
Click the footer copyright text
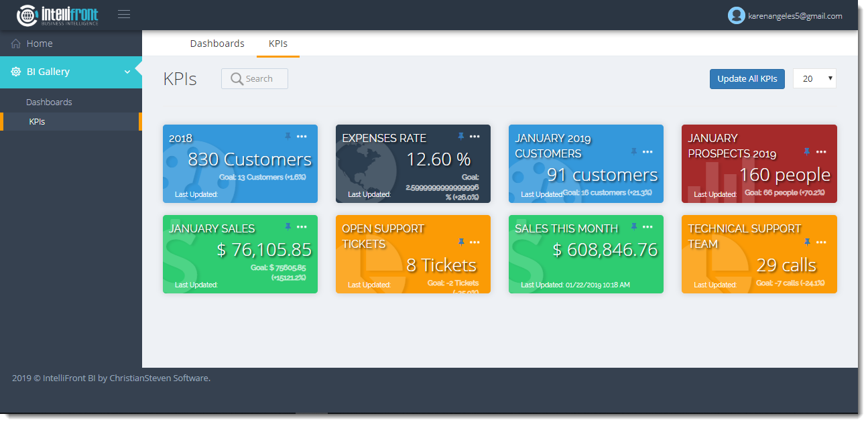pos(111,378)
